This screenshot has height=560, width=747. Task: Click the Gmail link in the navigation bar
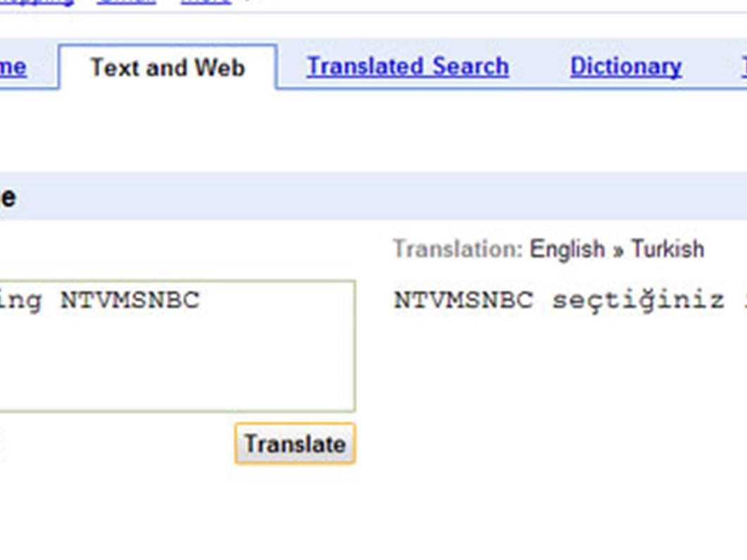(127, 3)
